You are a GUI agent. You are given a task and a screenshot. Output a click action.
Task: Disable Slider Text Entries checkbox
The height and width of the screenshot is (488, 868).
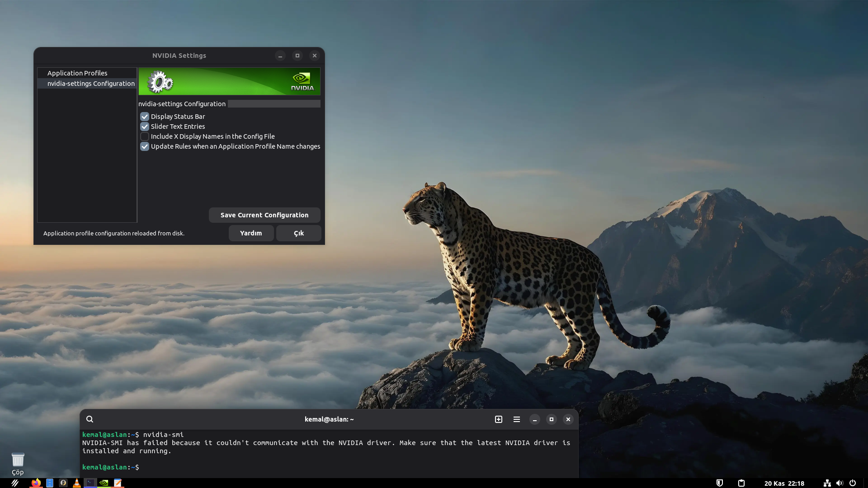pos(145,127)
